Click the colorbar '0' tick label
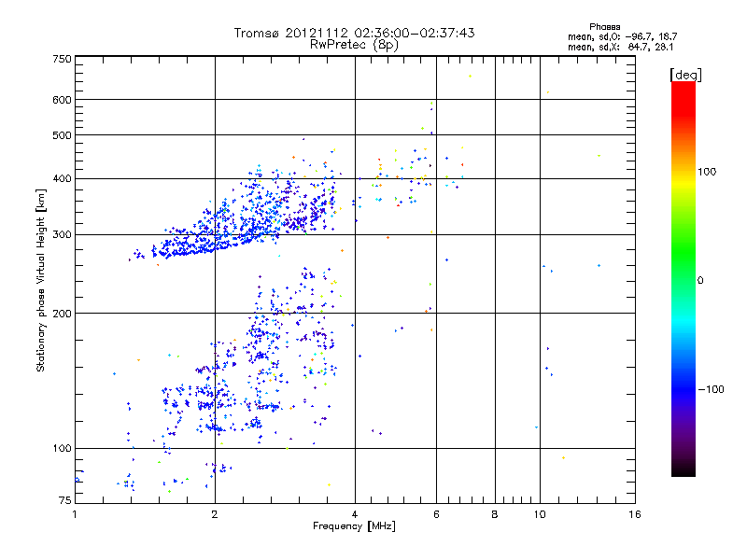Viewport: 747px width, 560px height. (x=700, y=281)
